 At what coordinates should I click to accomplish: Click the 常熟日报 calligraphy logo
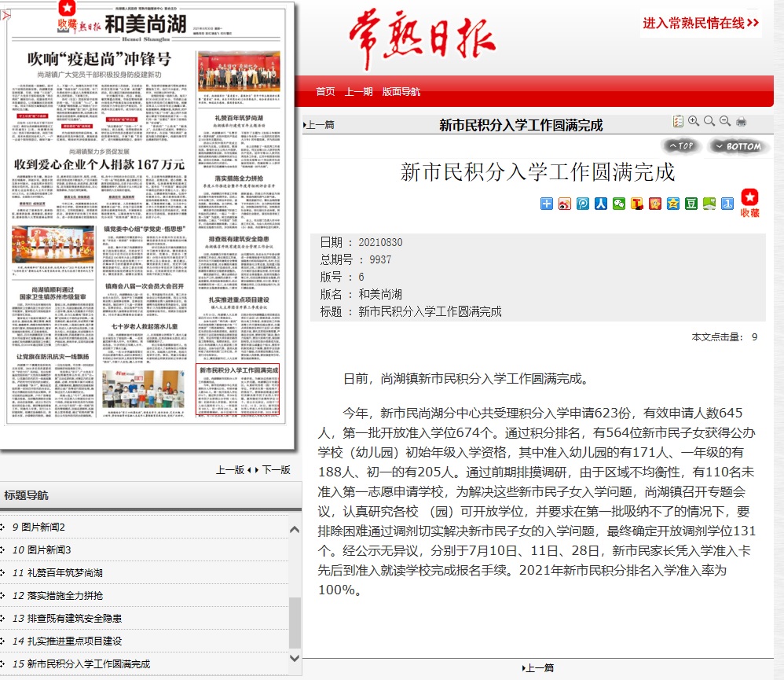(x=423, y=39)
